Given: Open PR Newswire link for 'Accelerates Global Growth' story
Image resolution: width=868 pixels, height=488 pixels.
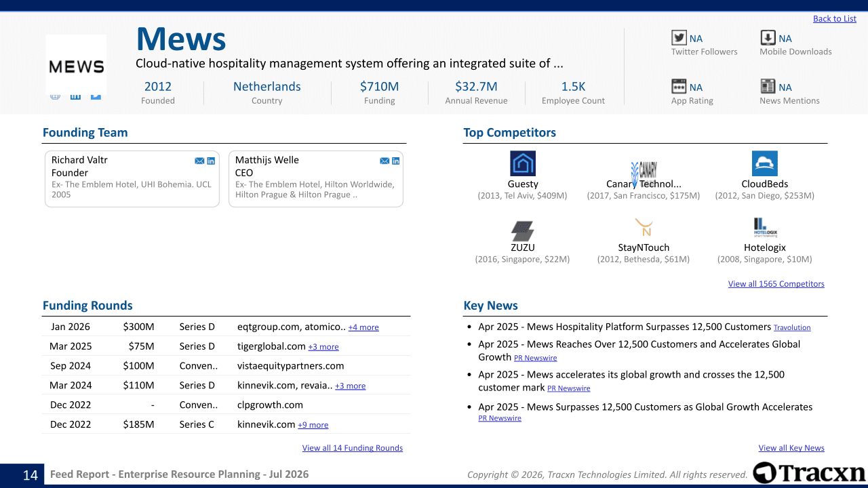Looking at the screenshot, I should (x=535, y=358).
